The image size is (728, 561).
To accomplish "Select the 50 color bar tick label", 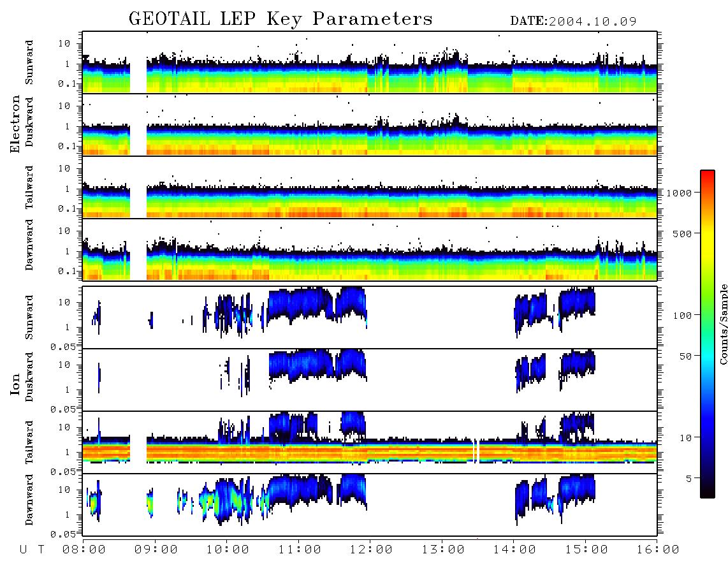I will click(x=685, y=356).
